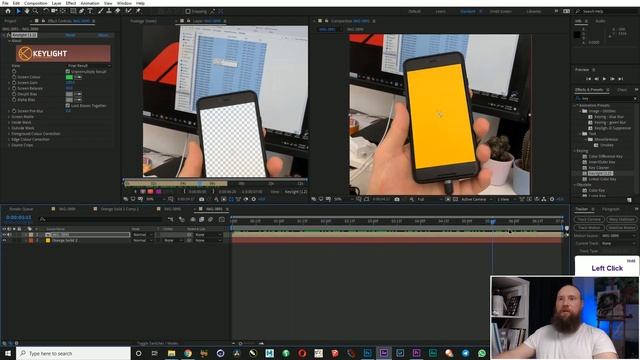The height and width of the screenshot is (360, 640).
Task: Mute audio of the top layer
Action: coord(9,235)
